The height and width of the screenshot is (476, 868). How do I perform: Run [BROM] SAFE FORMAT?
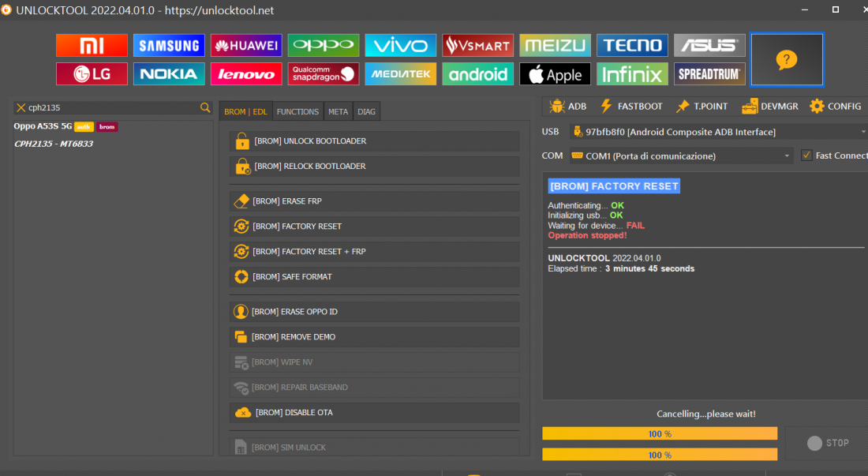tap(374, 277)
